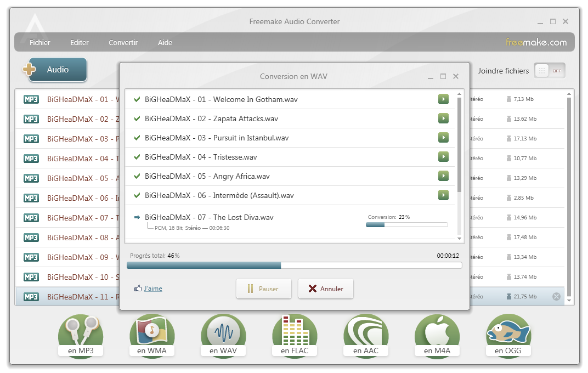This screenshot has width=588, height=373.
Task: Select the The Lost Diva.wav converting row
Action: [290, 222]
